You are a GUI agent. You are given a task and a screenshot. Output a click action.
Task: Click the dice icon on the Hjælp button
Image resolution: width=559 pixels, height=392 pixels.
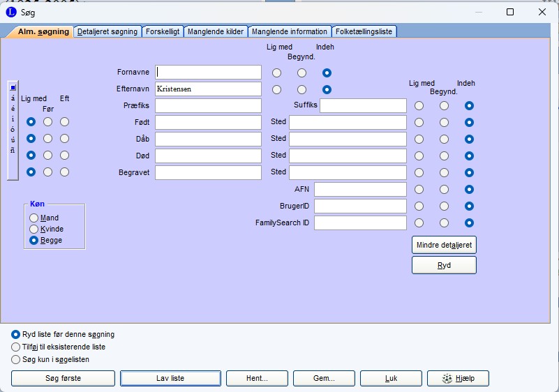[447, 378]
